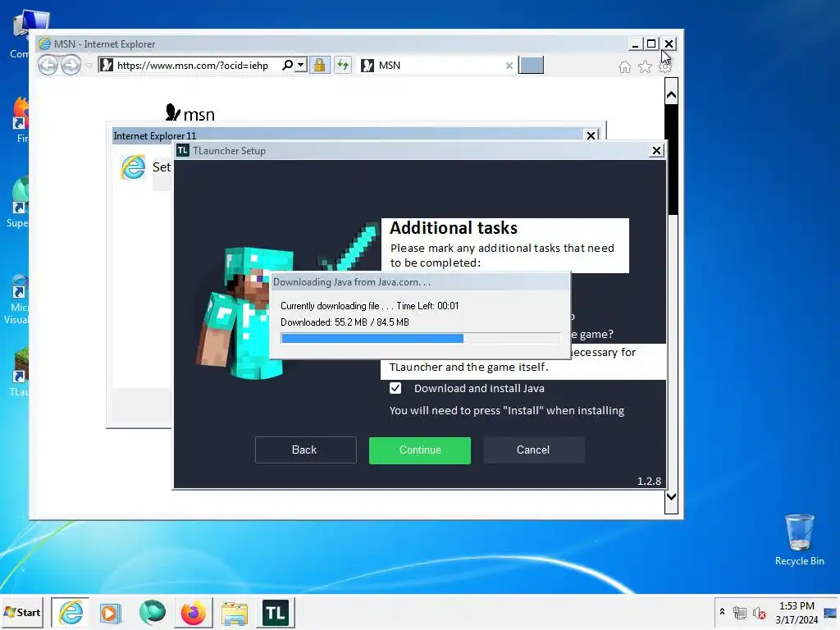Viewport: 840px width, 630px height.
Task: Click the security lock icon in IE
Action: pos(320,66)
